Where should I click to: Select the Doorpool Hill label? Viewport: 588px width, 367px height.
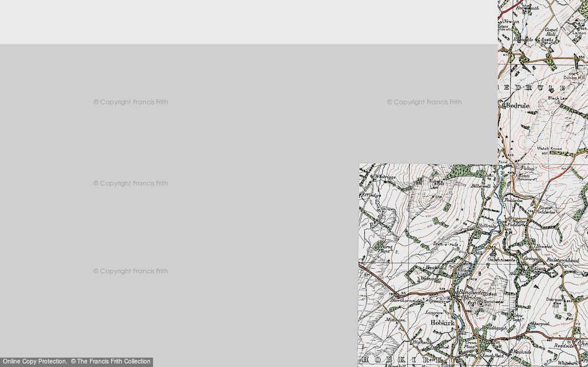(554, 302)
